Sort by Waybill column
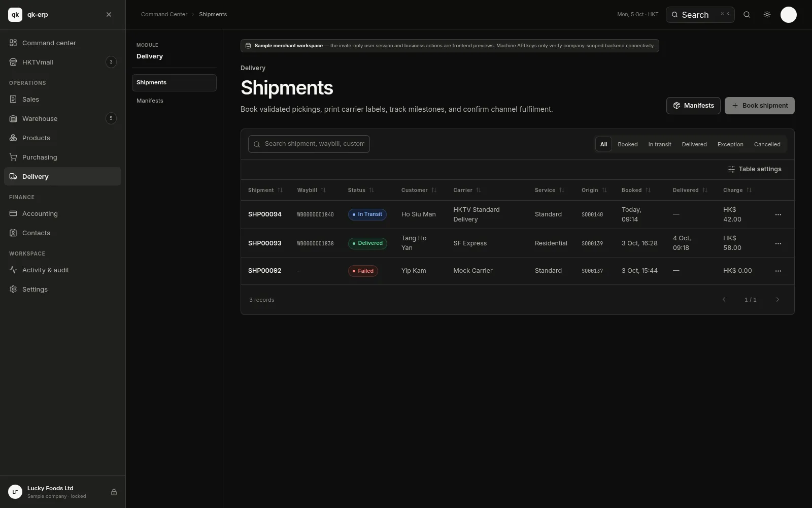812x508 pixels. click(312, 190)
